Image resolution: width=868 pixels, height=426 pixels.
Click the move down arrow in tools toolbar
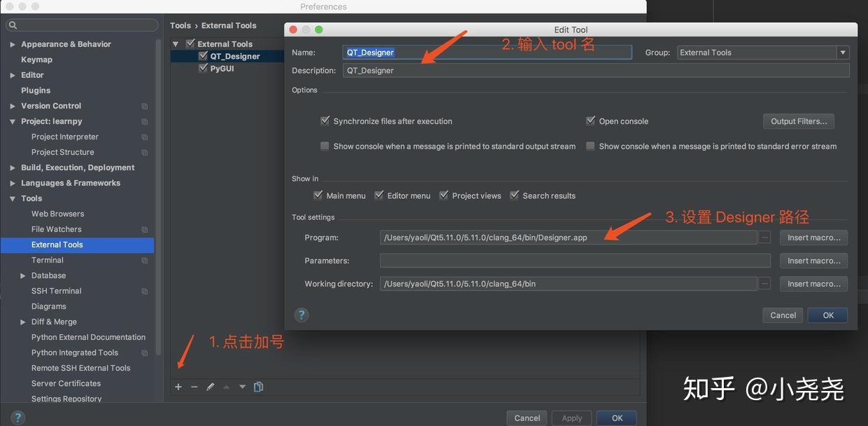(241, 386)
